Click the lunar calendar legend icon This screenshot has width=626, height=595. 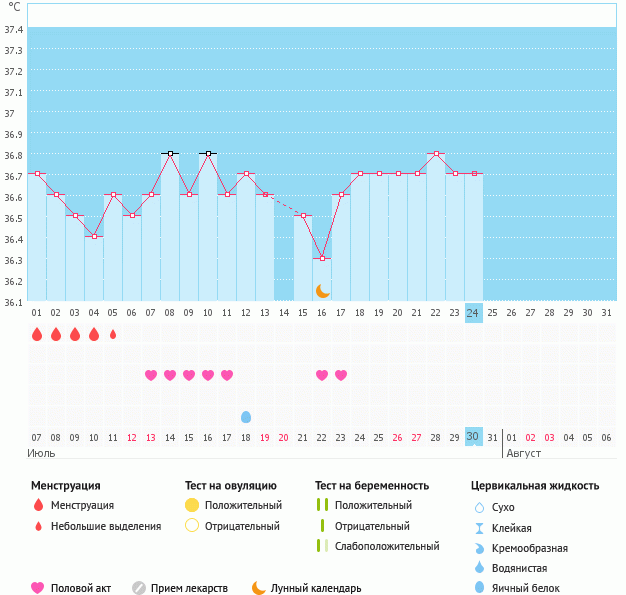259,588
